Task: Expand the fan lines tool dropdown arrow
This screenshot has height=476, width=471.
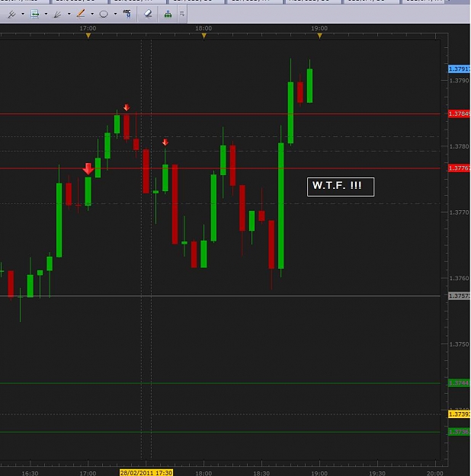Action: (69, 14)
